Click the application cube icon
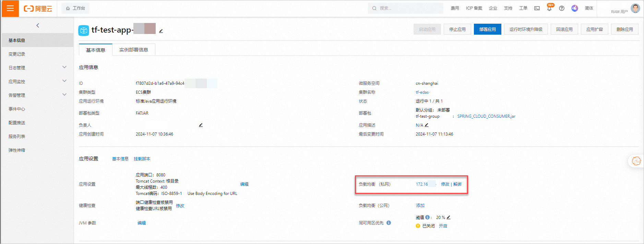The width and height of the screenshot is (644, 244). point(84,30)
